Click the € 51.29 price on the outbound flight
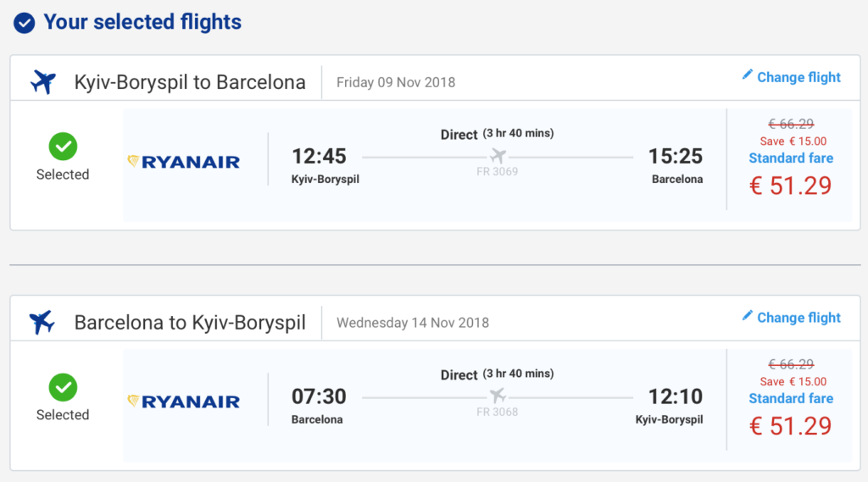868x482 pixels. pyautogui.click(x=791, y=186)
